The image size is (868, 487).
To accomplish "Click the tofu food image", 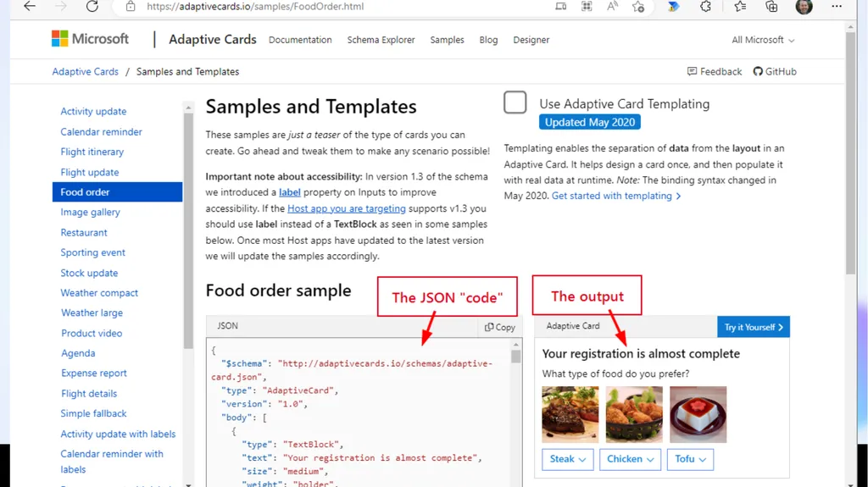I will [698, 414].
